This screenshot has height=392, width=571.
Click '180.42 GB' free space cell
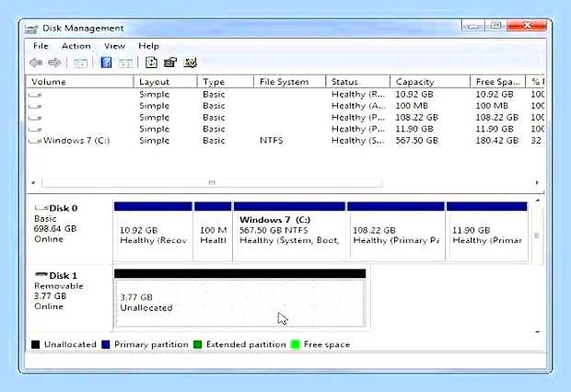(496, 141)
